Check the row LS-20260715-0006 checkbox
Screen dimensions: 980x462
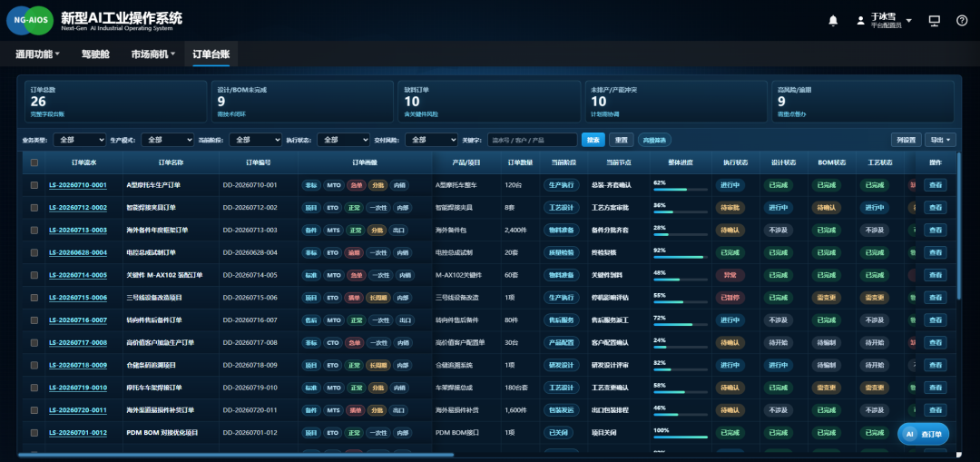pos(34,298)
